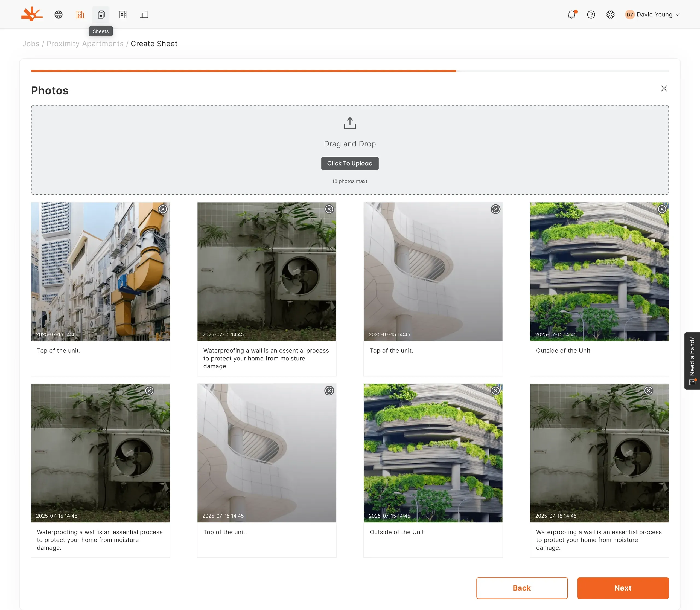The width and height of the screenshot is (700, 610).
Task: Remove the last waterproofing photo in bottom row
Action: coord(649,391)
